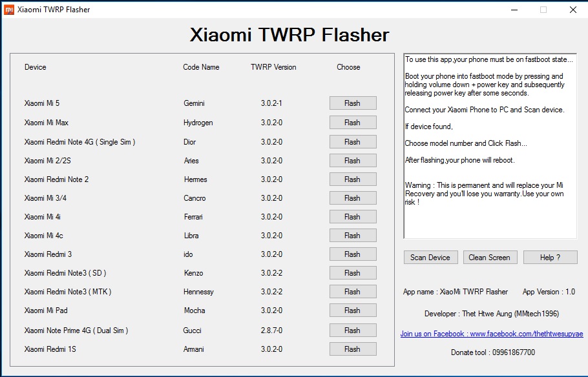Flash TWRP for Xiaomi Mi Max
The width and height of the screenshot is (588, 377).
tap(353, 123)
